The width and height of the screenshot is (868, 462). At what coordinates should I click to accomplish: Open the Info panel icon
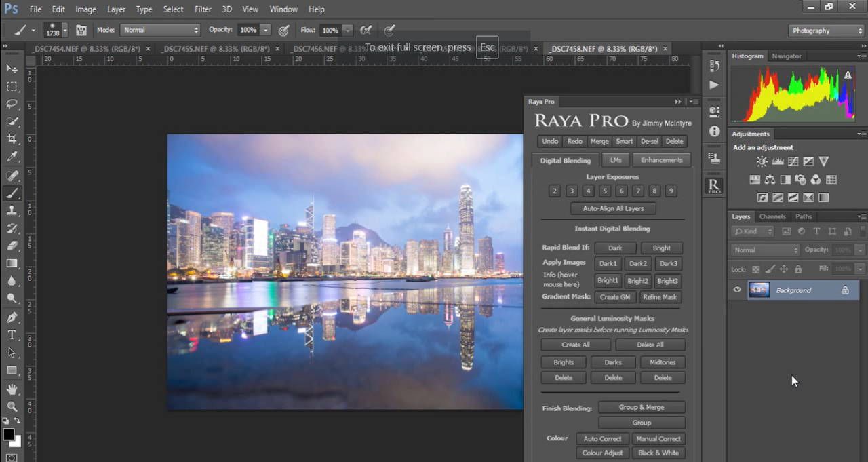pos(714,131)
